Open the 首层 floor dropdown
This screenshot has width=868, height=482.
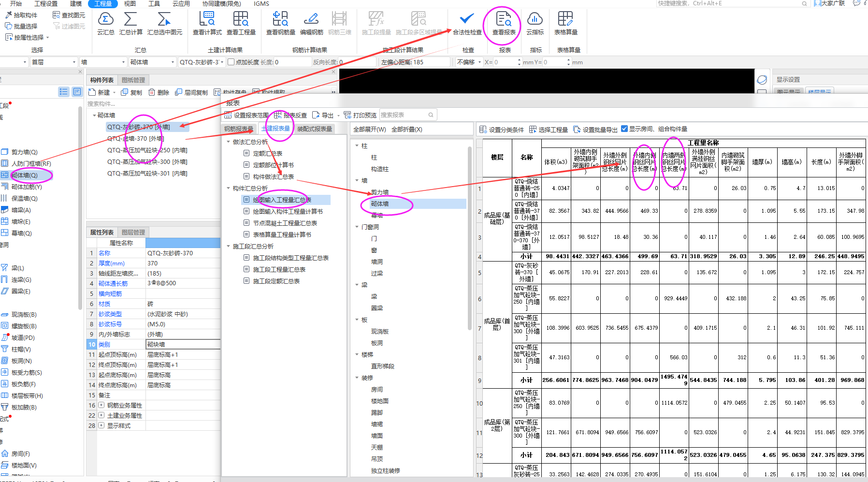tap(53, 62)
